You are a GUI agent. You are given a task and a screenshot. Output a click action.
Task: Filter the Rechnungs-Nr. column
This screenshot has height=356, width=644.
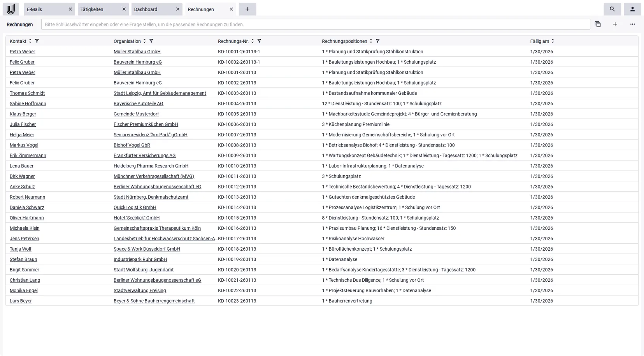click(259, 41)
